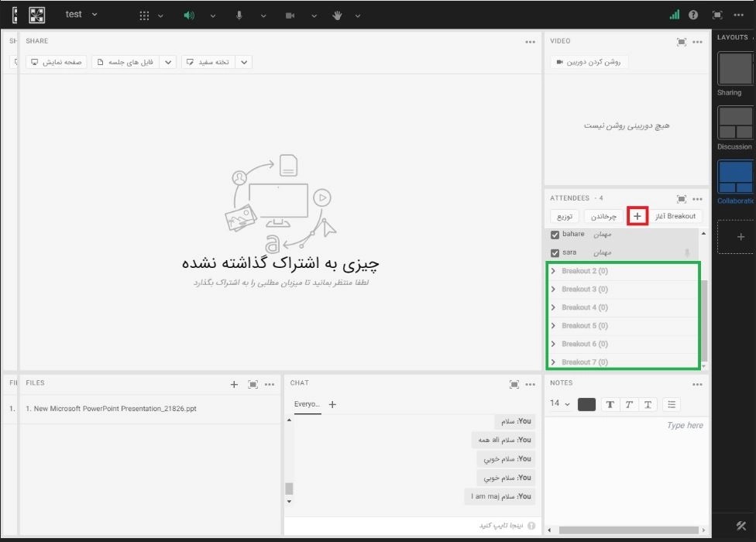Click the چرخاندن rotate button
The height and width of the screenshot is (542, 756).
tap(603, 216)
